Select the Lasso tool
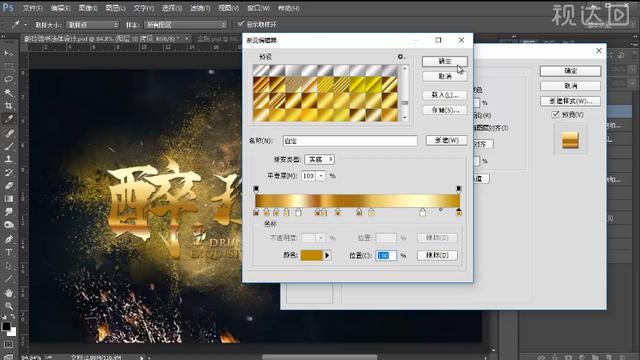The height and width of the screenshot is (360, 640). pyautogui.click(x=8, y=79)
